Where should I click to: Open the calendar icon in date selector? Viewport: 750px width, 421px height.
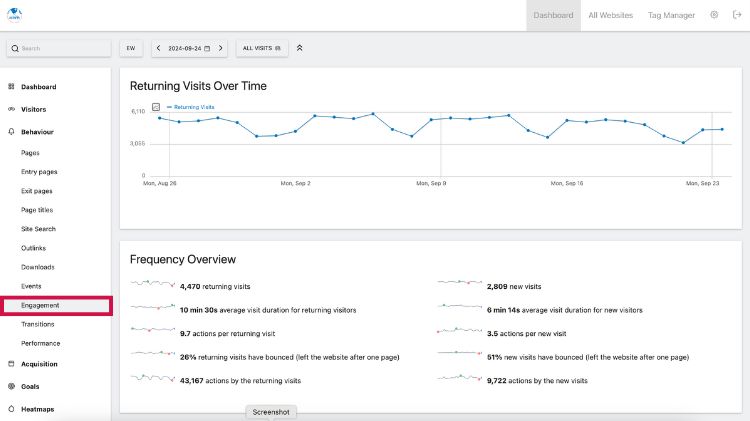(x=207, y=48)
